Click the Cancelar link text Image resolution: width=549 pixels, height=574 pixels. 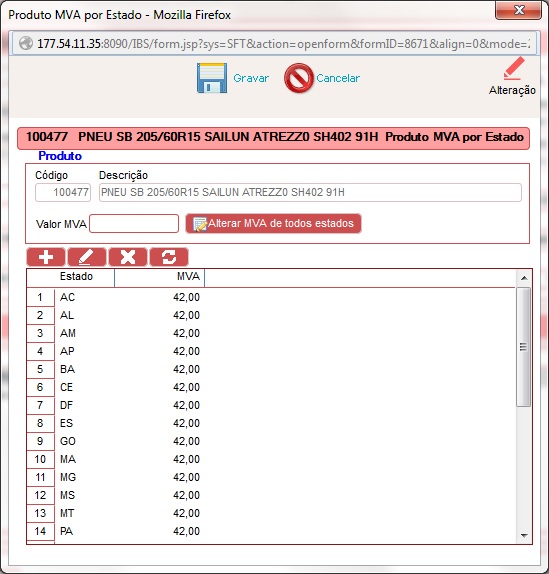(338, 78)
